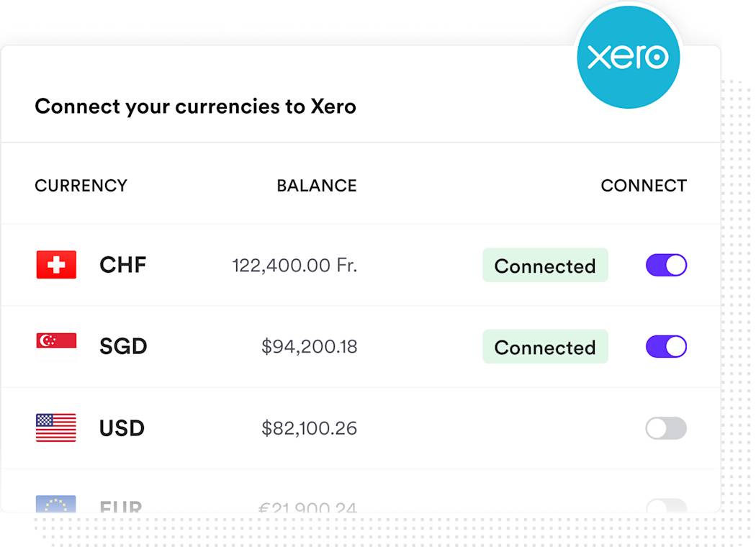Disable the CHF connection toggle

(x=665, y=265)
